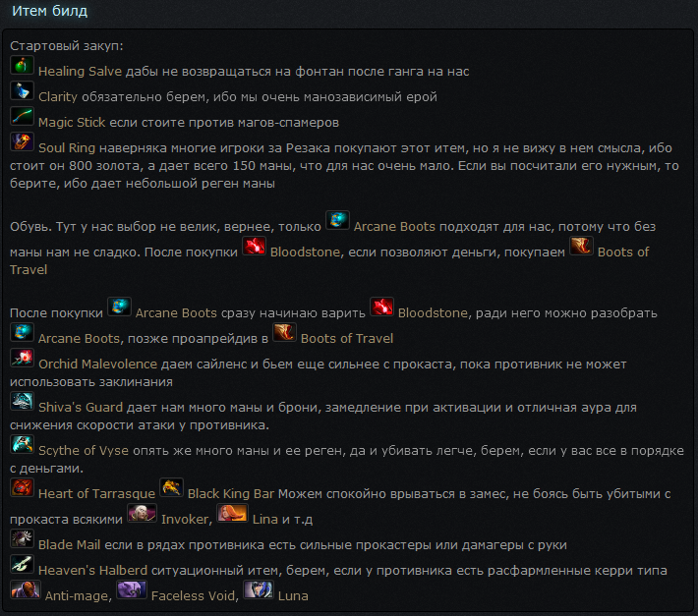Click the Heaven's Halberd icon

22,564
